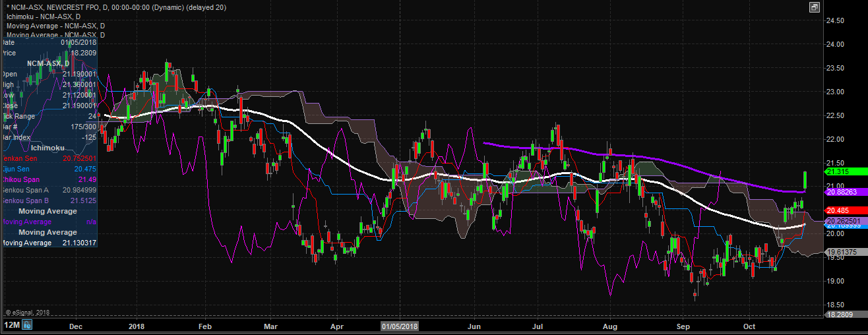Click the Kijun Sen value 20.475
The height and width of the screenshot is (335, 868).
(86, 169)
